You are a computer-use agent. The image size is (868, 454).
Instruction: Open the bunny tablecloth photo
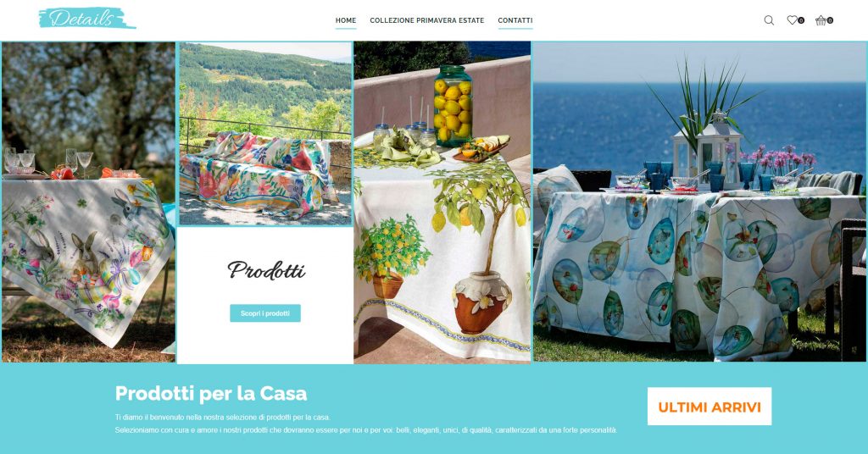(88, 202)
